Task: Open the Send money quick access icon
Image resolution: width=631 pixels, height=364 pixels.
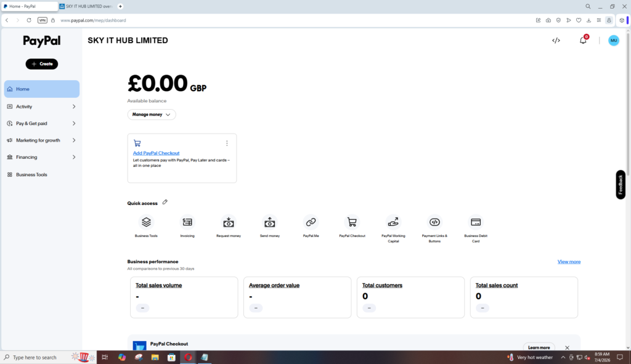Action: (x=270, y=222)
